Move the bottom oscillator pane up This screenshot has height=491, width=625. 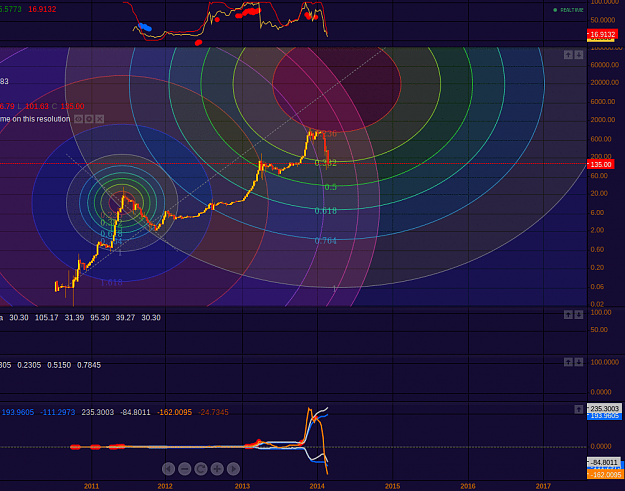tap(579, 409)
